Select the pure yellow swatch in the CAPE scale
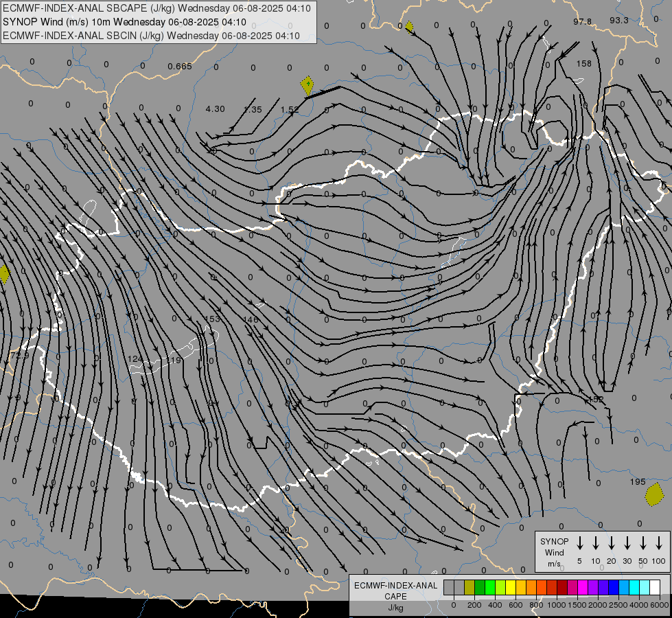 [x=511, y=587]
